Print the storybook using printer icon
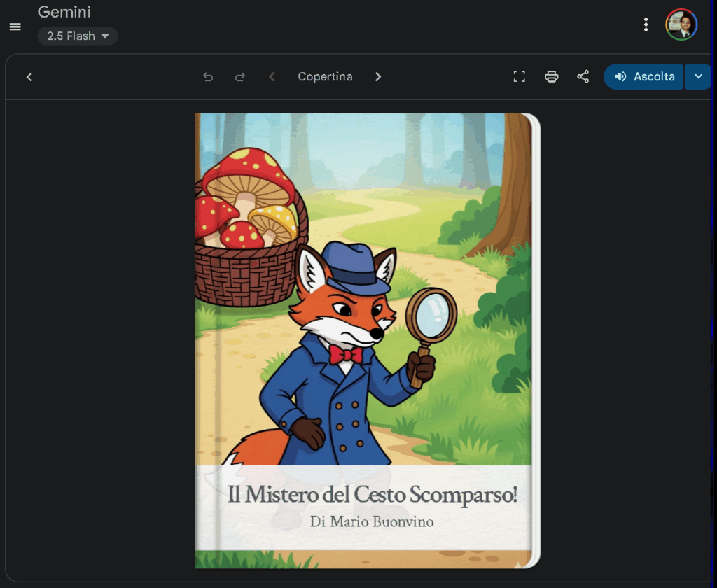Screen dimensions: 717x588 [x=552, y=77]
